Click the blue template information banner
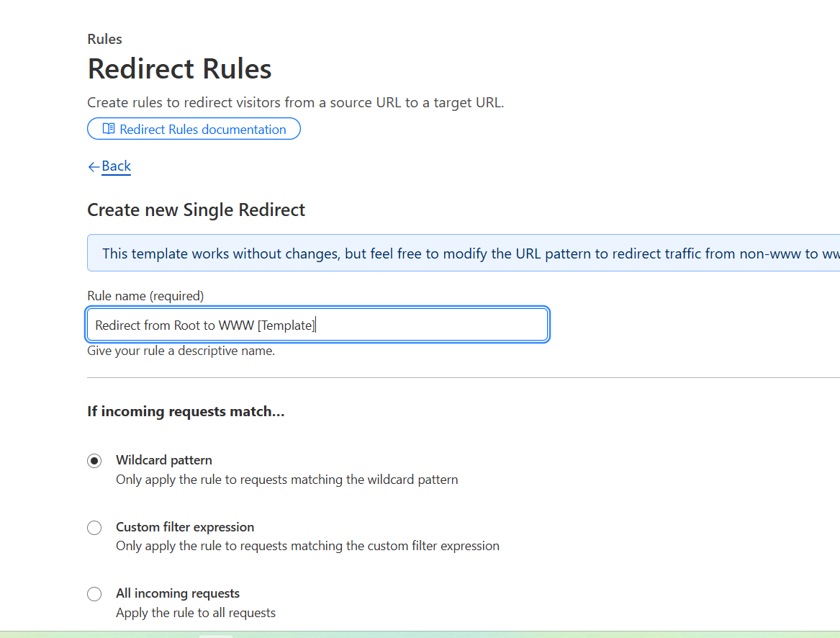Screen dimensions: 840x638 pyautogui.click(x=464, y=253)
